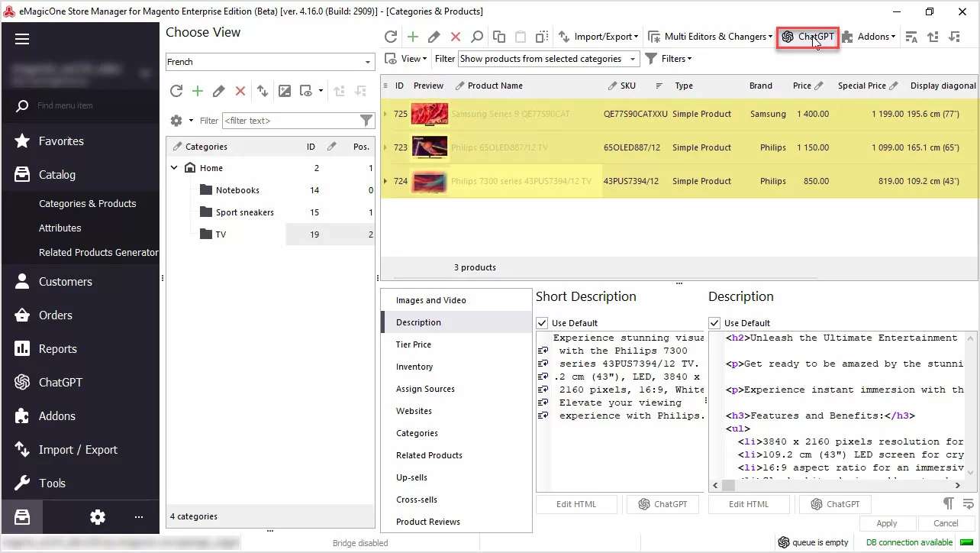The image size is (980, 553).
Task: Click the Find menu item search field
Action: 81,105
